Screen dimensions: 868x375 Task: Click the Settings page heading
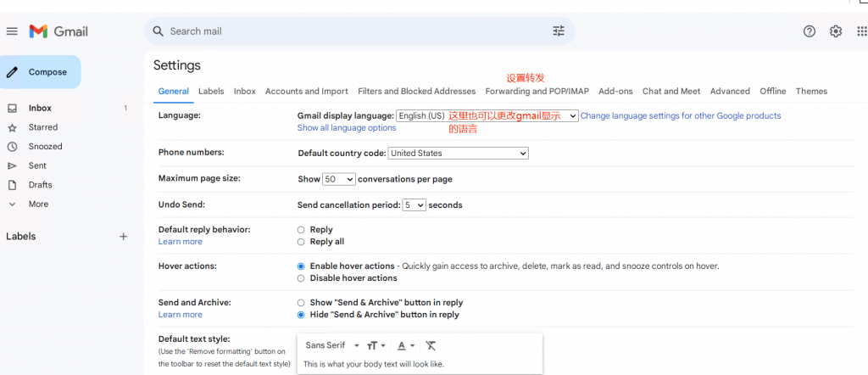coord(176,65)
